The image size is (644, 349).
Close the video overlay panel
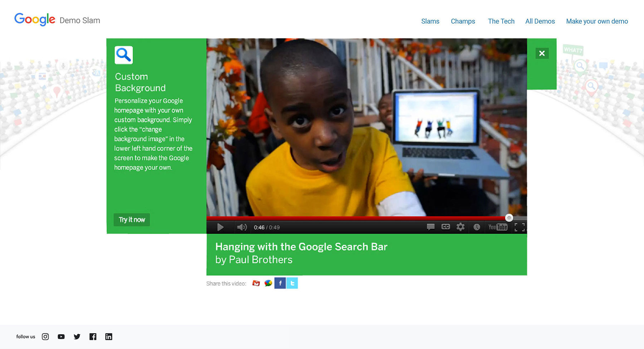tap(542, 53)
